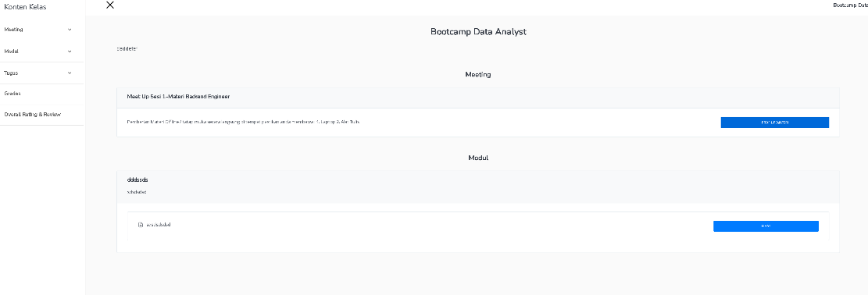
Task: Expand the Tugas chevron in the sidebar
Action: pos(70,73)
